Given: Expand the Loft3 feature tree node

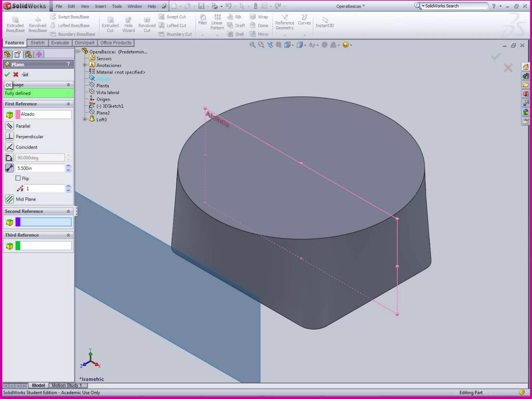Looking at the screenshot, I should [85, 119].
